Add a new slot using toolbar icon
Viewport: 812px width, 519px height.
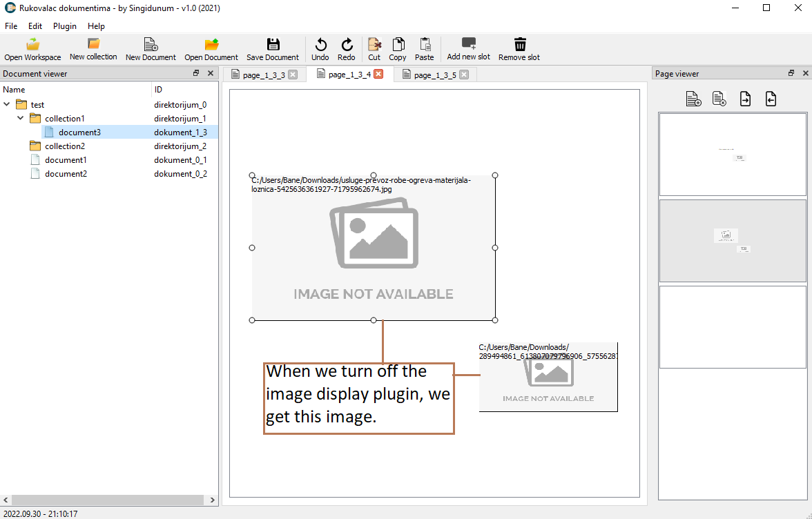coord(468,43)
